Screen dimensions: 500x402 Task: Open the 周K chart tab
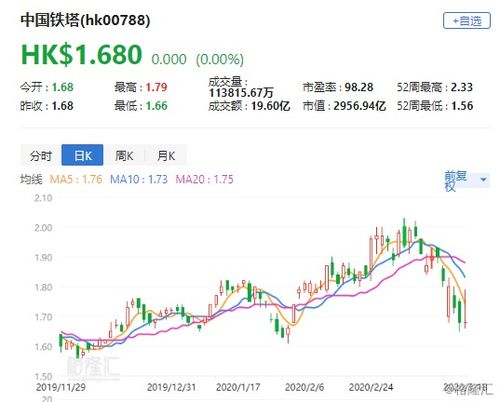coord(124,155)
